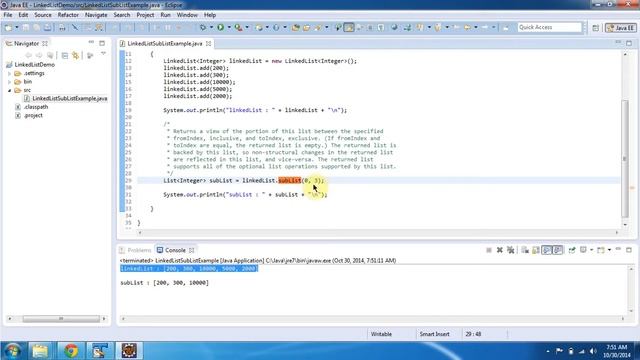Open the File menu
Screen dimensions: 640x360
pyautogui.click(x=8, y=15)
